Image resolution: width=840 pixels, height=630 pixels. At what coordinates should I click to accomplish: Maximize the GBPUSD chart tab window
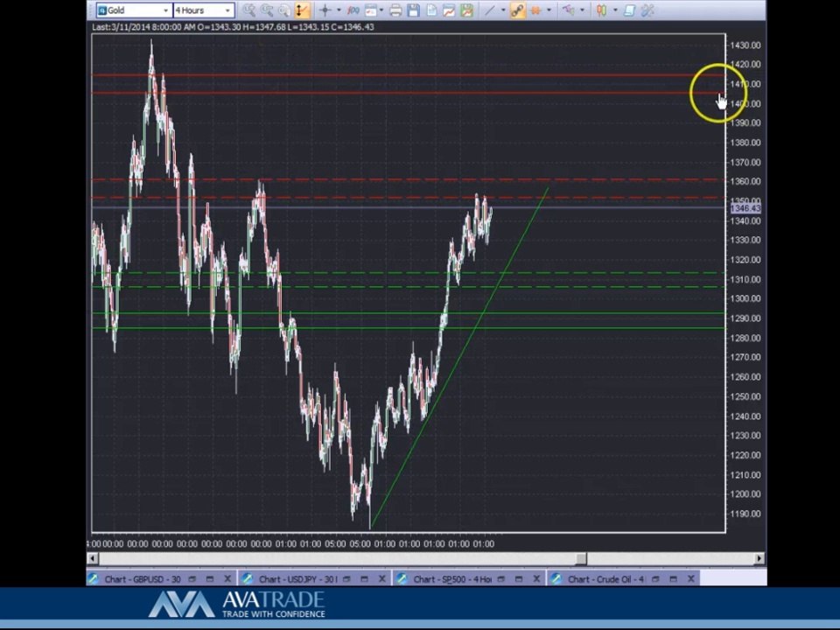point(209,578)
